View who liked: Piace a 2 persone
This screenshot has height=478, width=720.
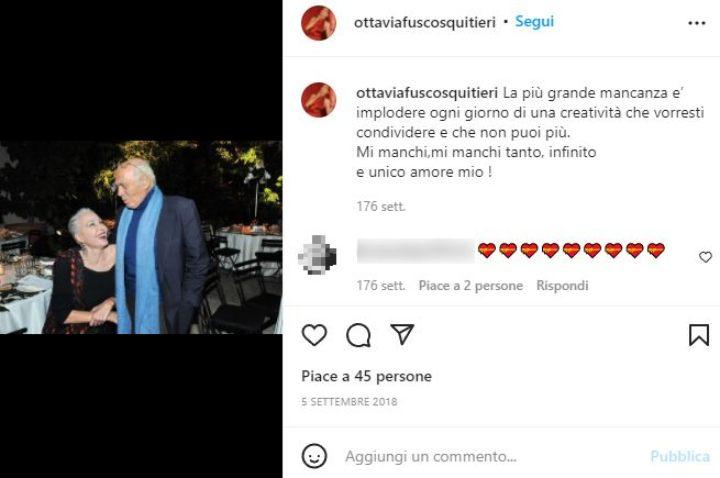(471, 286)
